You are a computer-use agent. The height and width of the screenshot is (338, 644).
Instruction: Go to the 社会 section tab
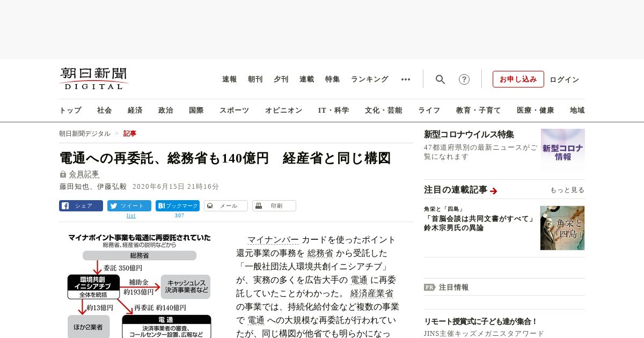105,111
